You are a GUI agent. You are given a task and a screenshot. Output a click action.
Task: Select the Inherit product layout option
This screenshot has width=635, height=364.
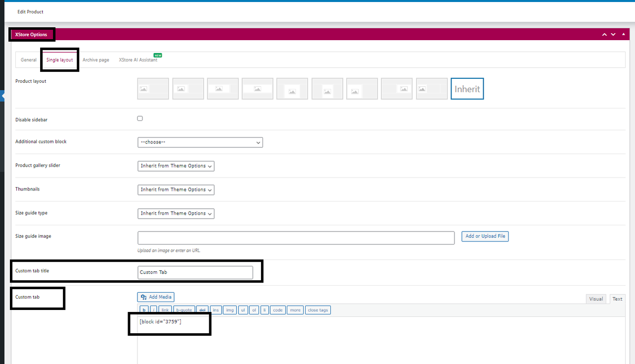pos(467,89)
